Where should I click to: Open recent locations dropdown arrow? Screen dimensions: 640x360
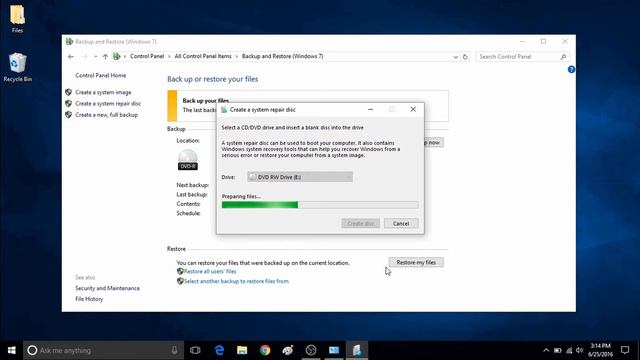click(x=95, y=57)
